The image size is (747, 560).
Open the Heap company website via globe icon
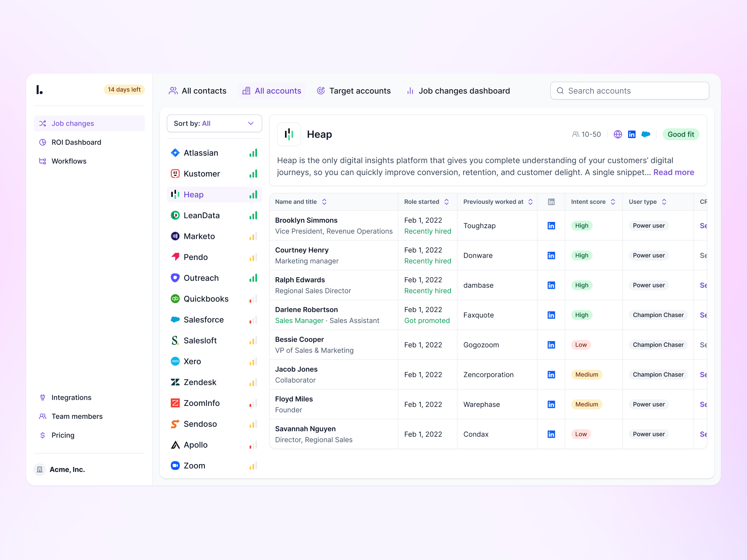tap(618, 134)
